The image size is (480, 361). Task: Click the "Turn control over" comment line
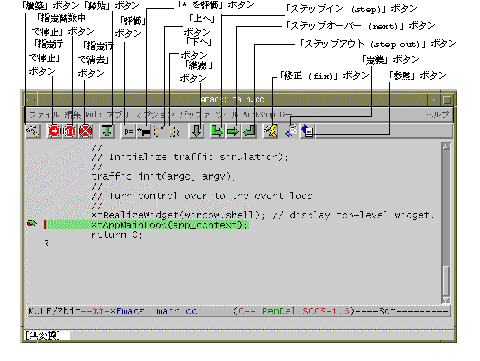tap(202, 196)
